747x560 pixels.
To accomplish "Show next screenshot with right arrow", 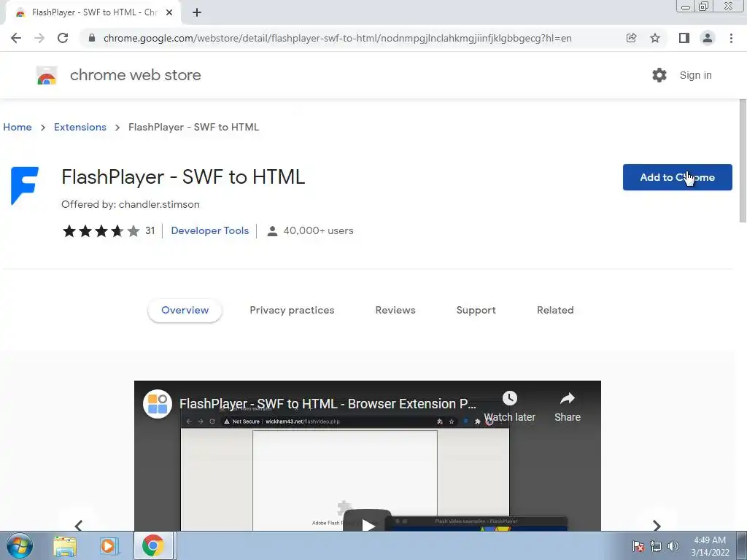I will coord(657,525).
